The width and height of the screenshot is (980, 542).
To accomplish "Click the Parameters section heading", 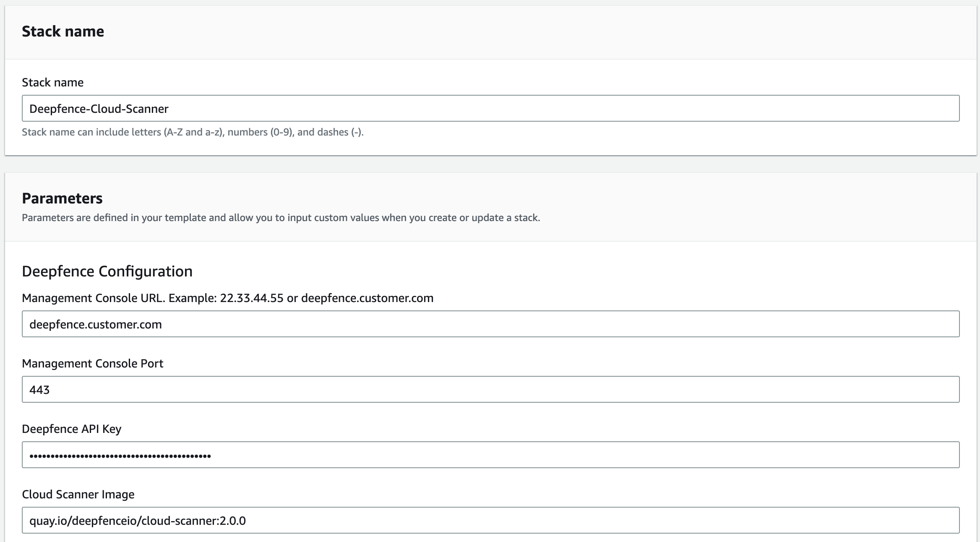I will (62, 198).
